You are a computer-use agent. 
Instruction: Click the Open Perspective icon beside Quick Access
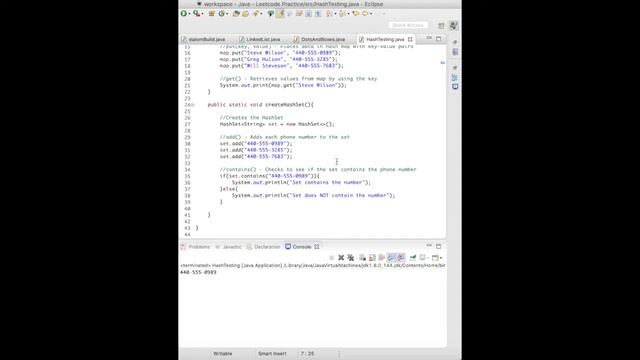tap(441, 25)
